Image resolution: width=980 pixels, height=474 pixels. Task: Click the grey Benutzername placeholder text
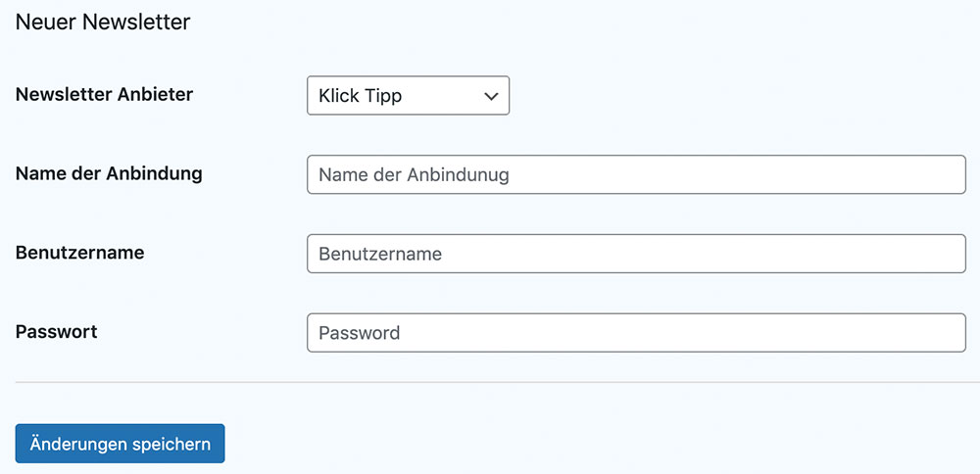click(x=380, y=255)
